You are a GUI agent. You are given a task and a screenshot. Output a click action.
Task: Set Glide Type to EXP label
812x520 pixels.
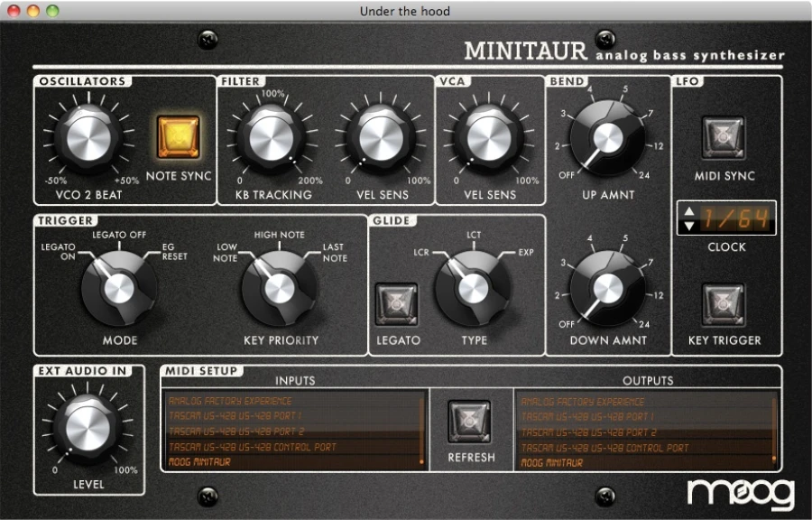click(x=526, y=252)
